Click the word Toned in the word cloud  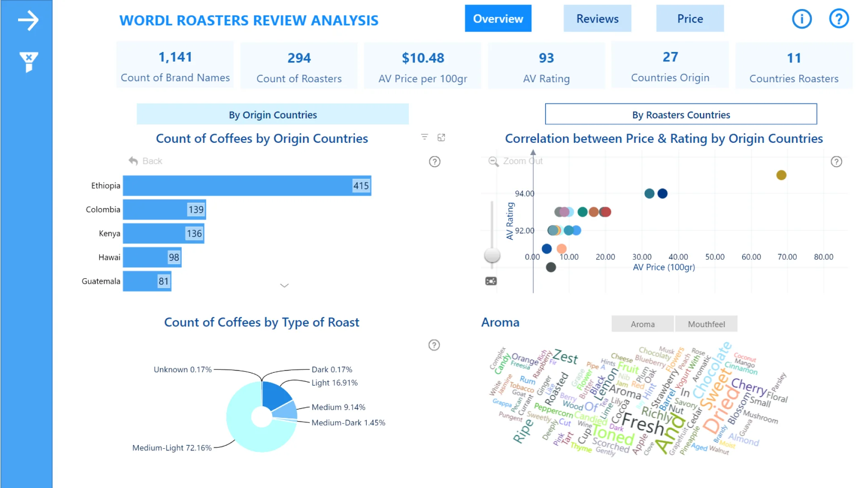(613, 435)
